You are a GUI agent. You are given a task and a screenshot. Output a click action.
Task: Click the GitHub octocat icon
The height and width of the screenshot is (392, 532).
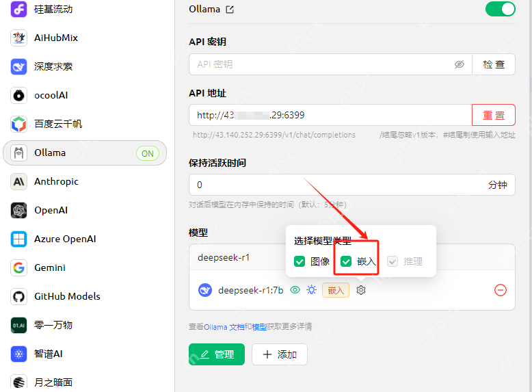pos(18,297)
